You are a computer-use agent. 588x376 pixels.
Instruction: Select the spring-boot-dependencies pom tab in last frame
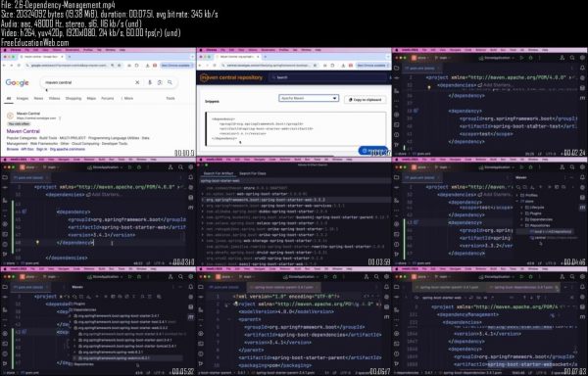coord(523,287)
